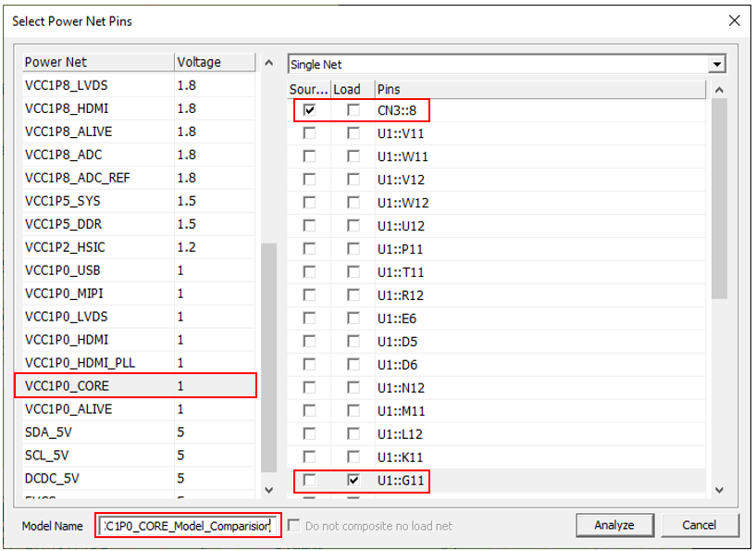Open the Single Net dropdown
The image size is (756, 551).
click(716, 65)
